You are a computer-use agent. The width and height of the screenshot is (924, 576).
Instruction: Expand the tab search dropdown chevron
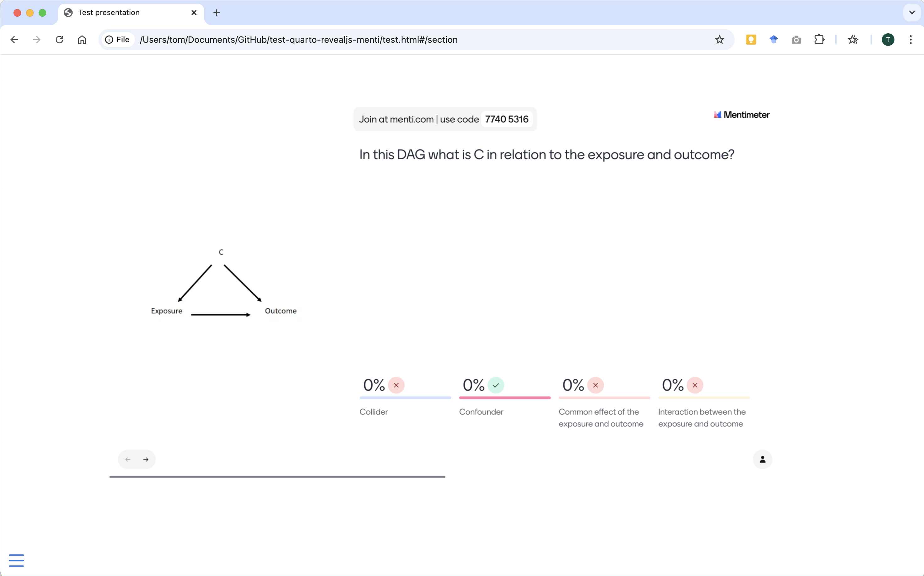click(x=912, y=13)
